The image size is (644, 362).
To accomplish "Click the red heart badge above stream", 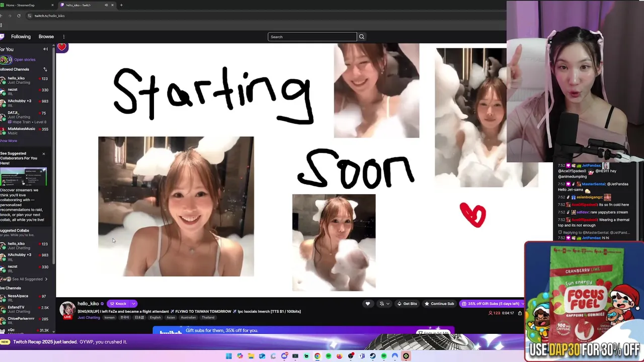I will click(61, 47).
